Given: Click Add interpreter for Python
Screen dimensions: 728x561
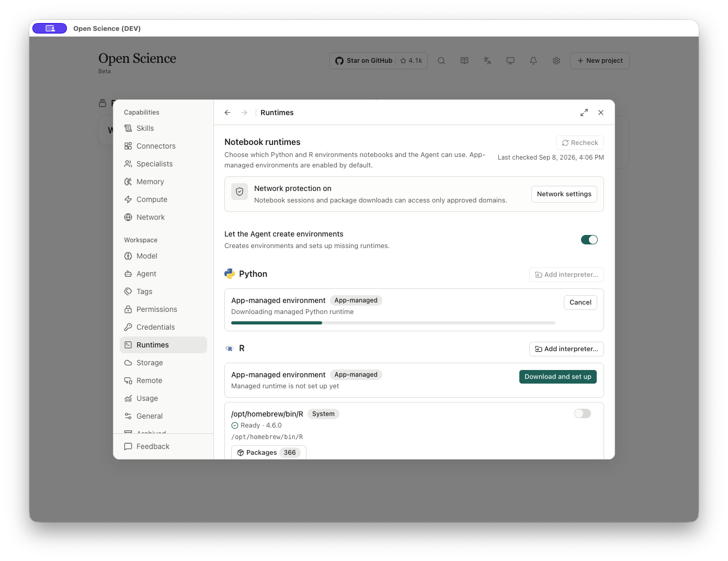Looking at the screenshot, I should (567, 275).
